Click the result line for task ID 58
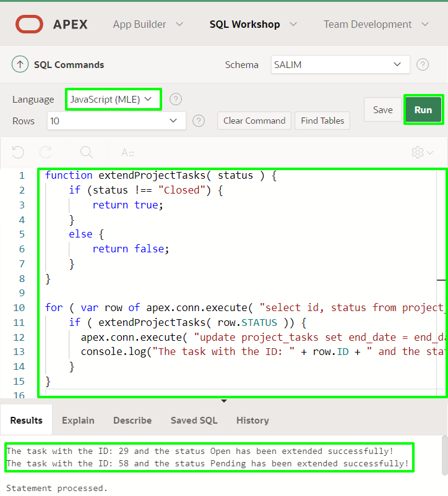Image resolution: width=448 pixels, height=496 pixels. click(x=207, y=463)
